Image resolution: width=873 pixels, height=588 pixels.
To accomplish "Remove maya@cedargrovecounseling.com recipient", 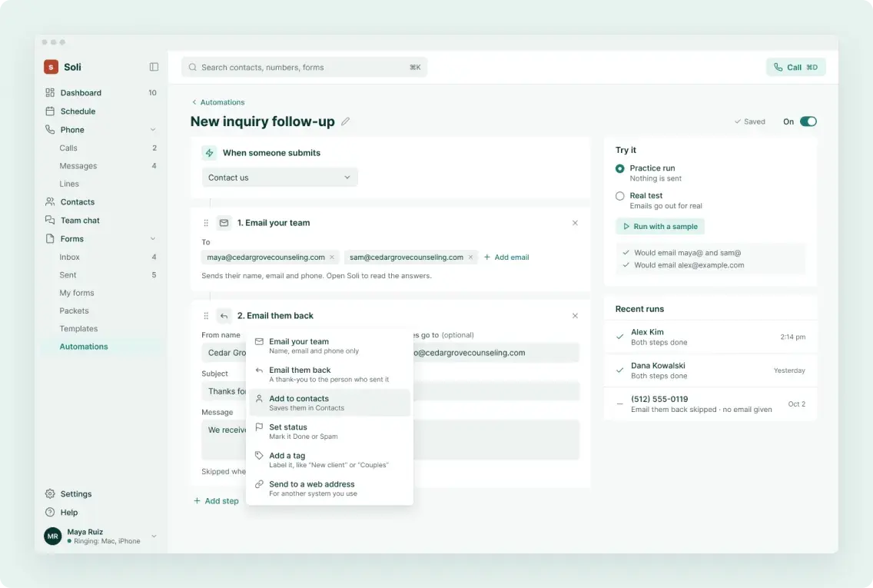I will 332,257.
